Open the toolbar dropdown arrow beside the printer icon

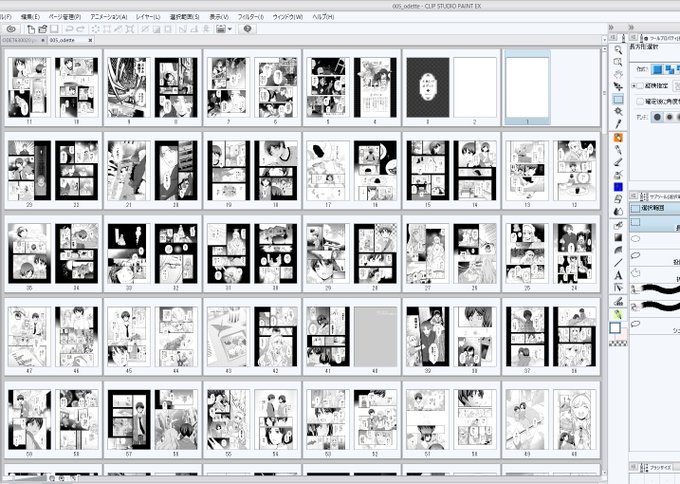pyautogui.click(x=230, y=29)
